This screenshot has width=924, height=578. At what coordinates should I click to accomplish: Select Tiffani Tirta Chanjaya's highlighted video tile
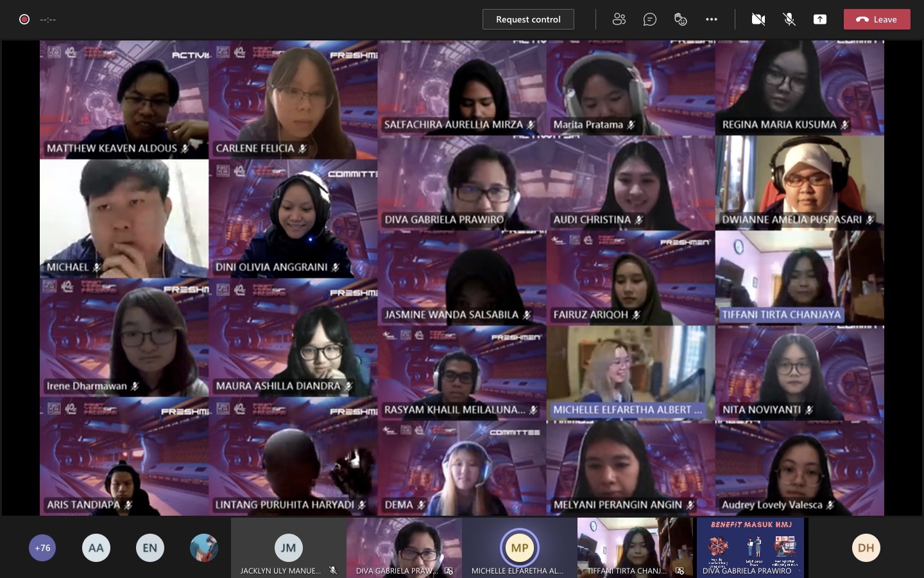pyautogui.click(x=800, y=278)
